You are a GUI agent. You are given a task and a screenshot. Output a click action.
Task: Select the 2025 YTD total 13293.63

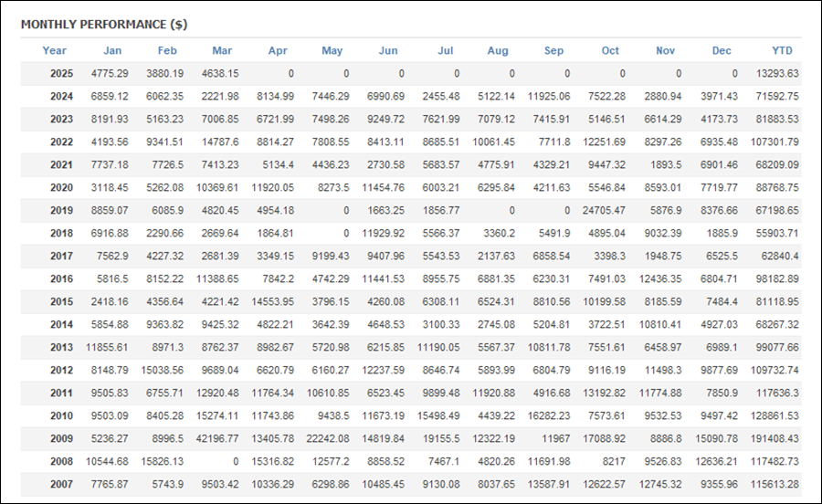[x=777, y=73]
